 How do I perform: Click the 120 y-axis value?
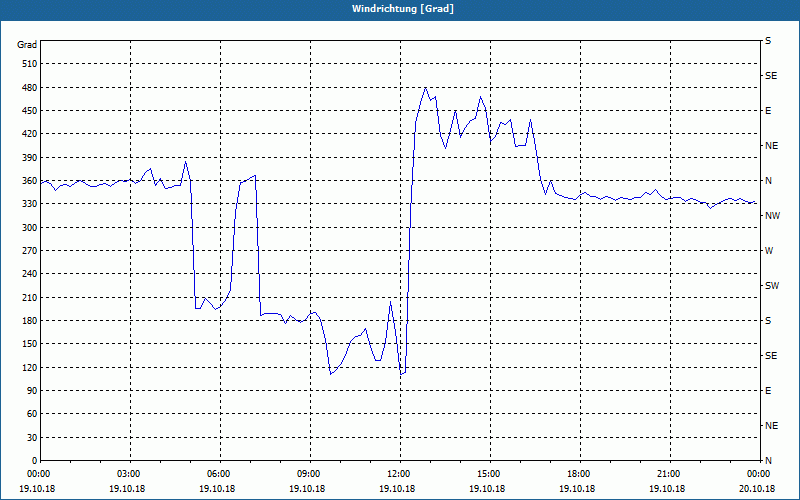30,367
